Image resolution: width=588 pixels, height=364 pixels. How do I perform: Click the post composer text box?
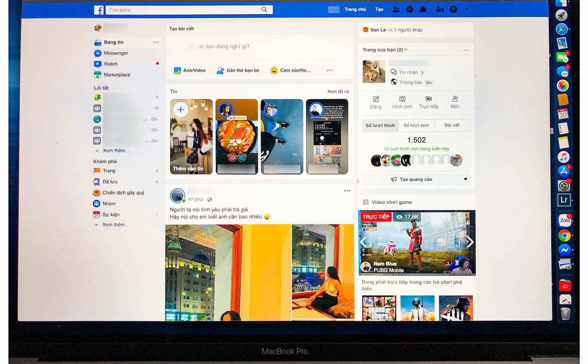click(x=260, y=47)
